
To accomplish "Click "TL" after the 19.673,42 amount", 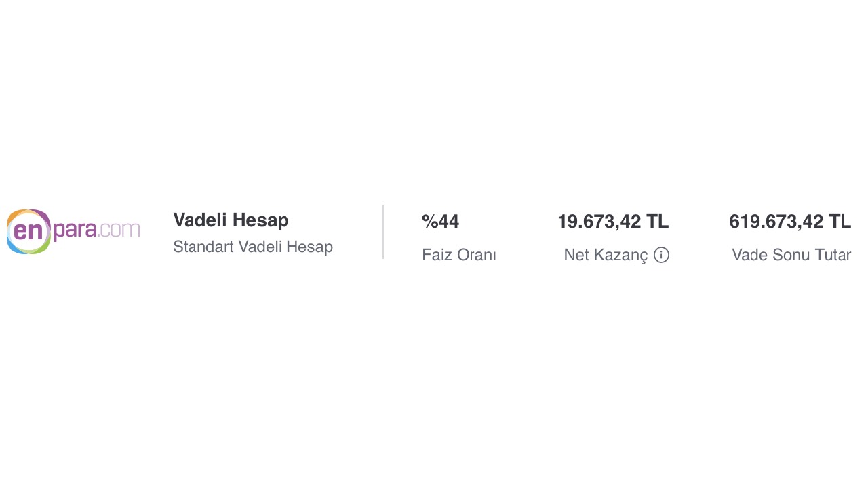I will coord(658,222).
